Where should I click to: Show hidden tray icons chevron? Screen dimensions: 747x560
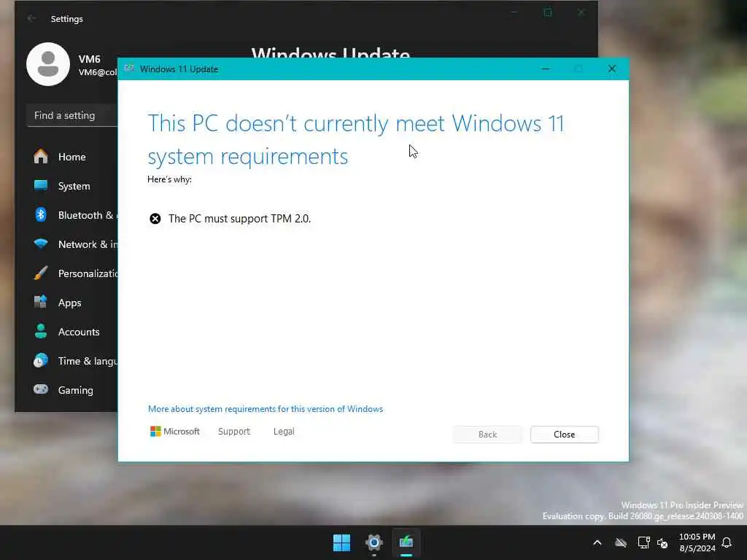point(597,542)
